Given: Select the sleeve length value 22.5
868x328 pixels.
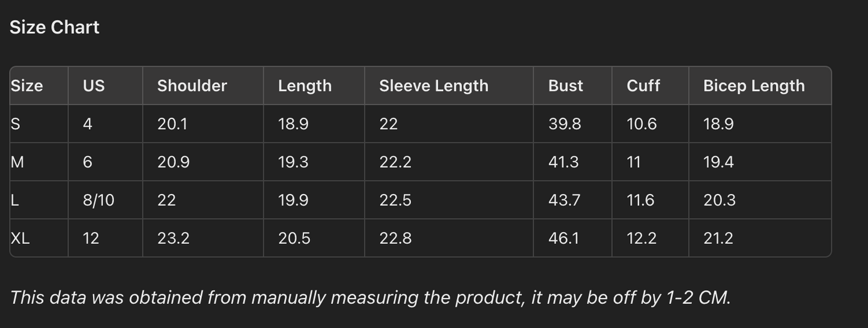Looking at the screenshot, I should tap(395, 200).
